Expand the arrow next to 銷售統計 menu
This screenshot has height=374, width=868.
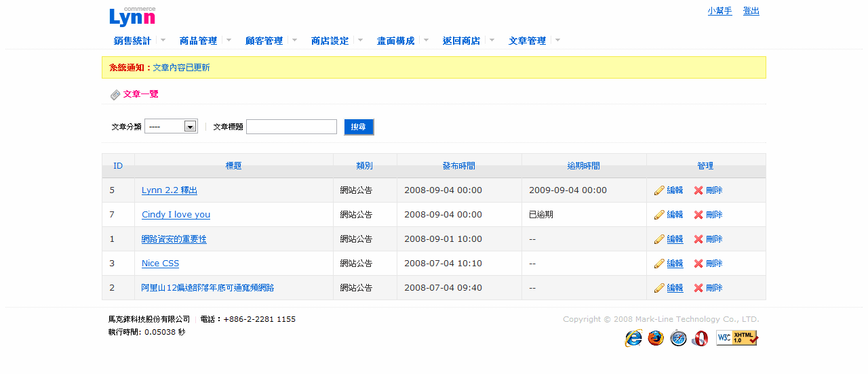(163, 40)
